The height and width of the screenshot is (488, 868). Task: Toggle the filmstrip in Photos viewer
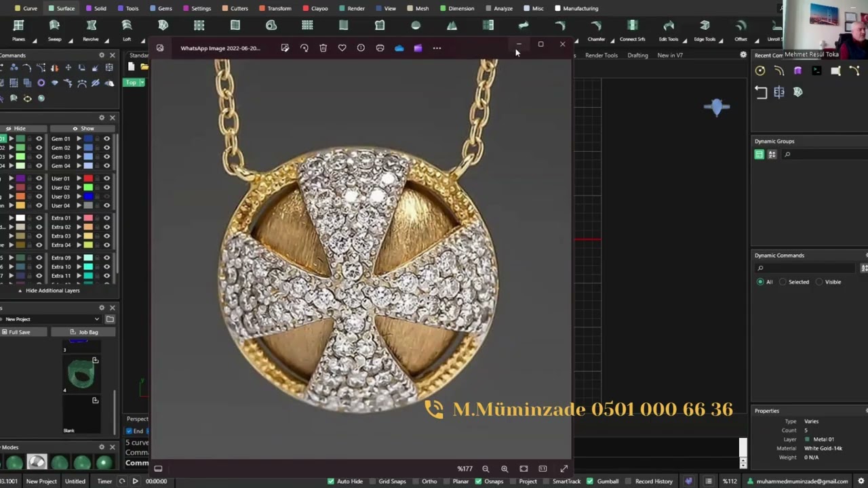(158, 468)
